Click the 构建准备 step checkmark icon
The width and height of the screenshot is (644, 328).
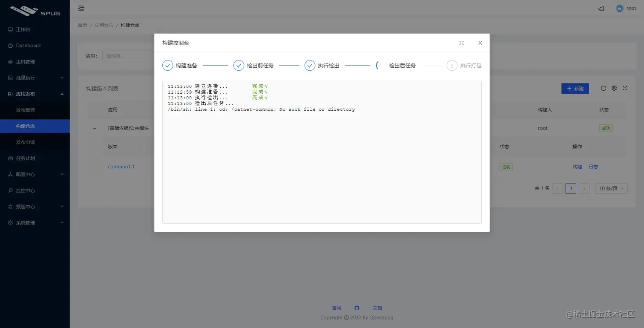coord(168,66)
